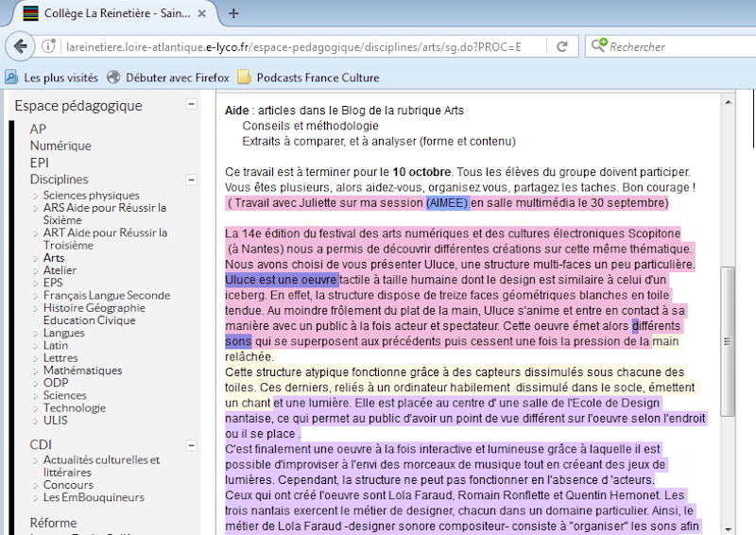The width and height of the screenshot is (756, 535).
Task: Go to the Mathématiques discipline page
Action: 84,370
